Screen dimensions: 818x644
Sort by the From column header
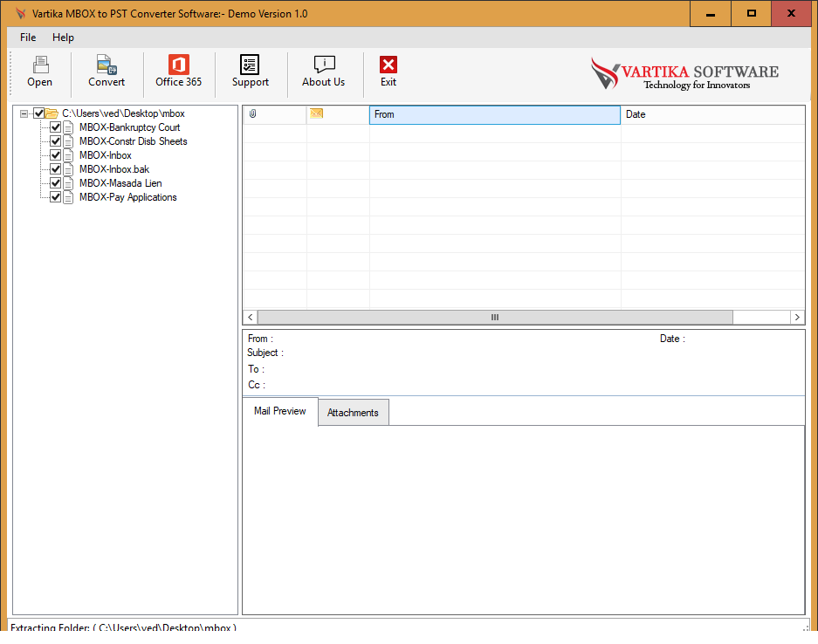click(495, 114)
